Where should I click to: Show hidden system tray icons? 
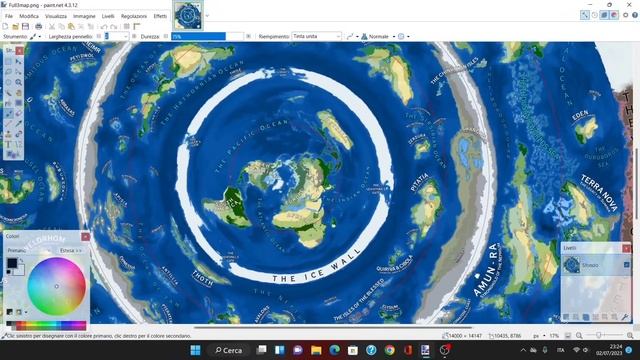pos(523,350)
